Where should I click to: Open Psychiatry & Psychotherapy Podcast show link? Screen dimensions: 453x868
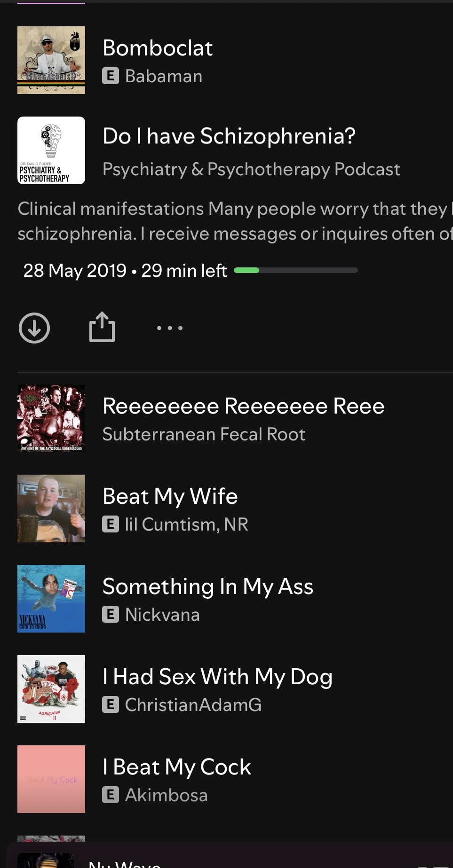click(251, 169)
